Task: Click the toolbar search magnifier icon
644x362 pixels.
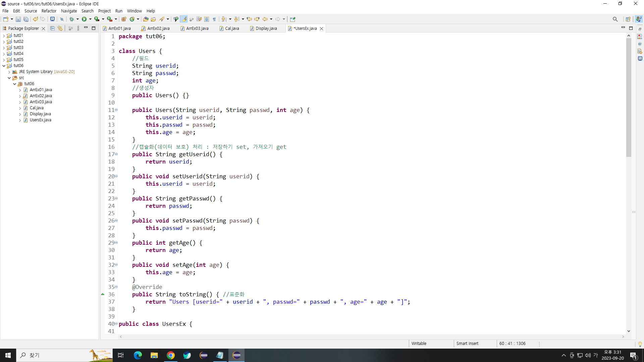Action: point(615,19)
